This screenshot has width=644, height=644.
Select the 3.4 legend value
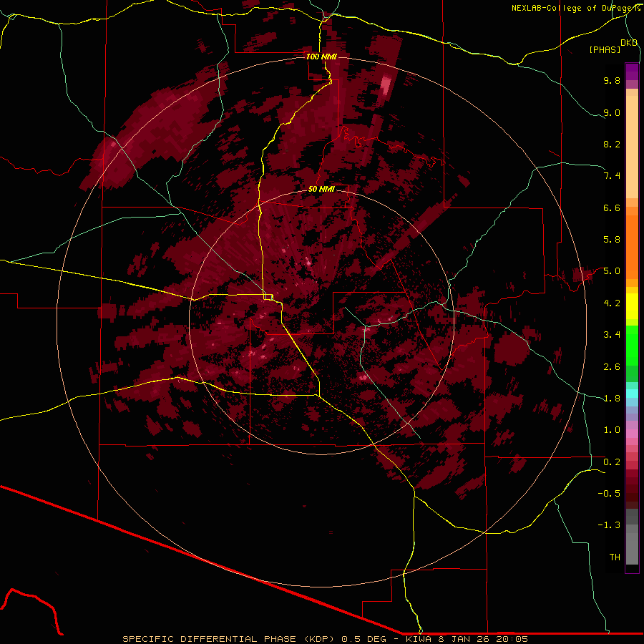(612, 335)
